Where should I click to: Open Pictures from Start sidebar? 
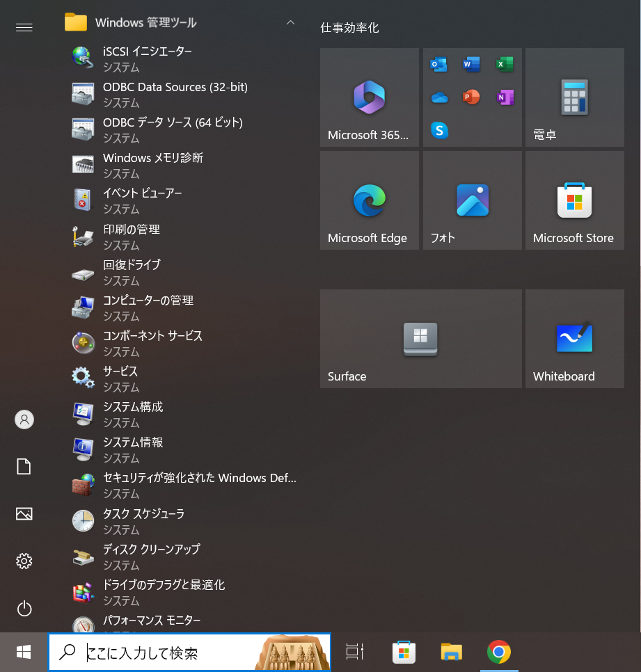tap(24, 513)
